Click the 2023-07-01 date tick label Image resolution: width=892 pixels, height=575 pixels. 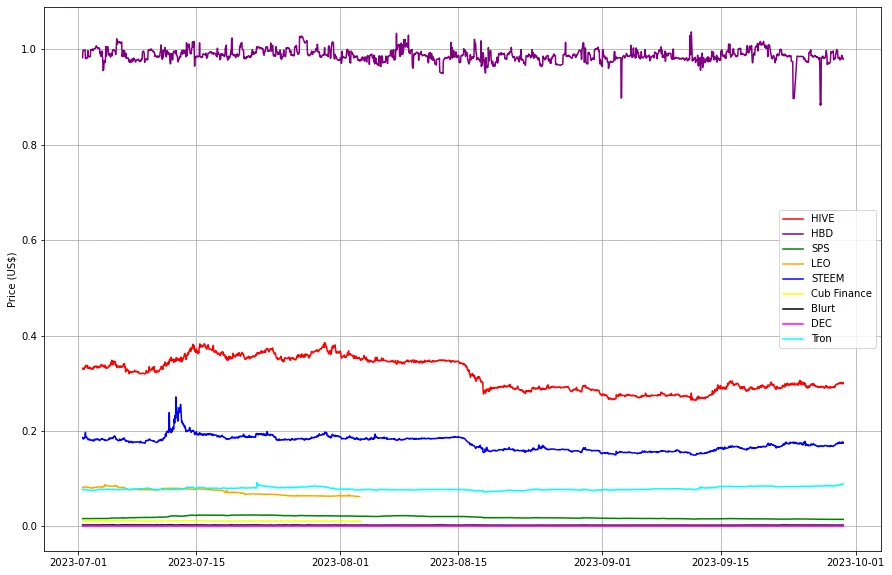(79, 562)
